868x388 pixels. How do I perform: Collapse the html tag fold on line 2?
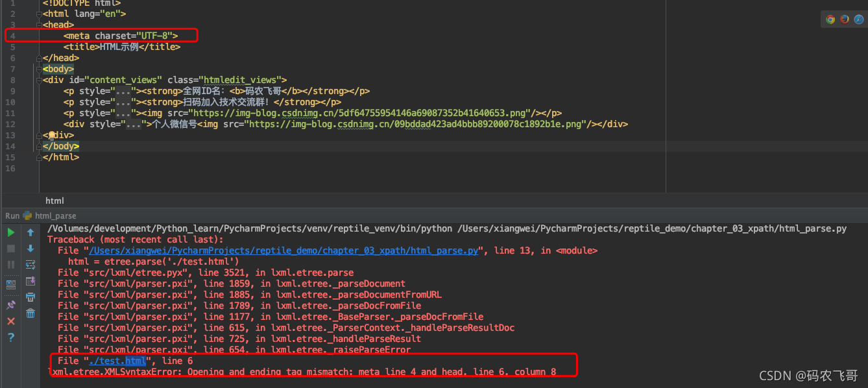click(39, 14)
